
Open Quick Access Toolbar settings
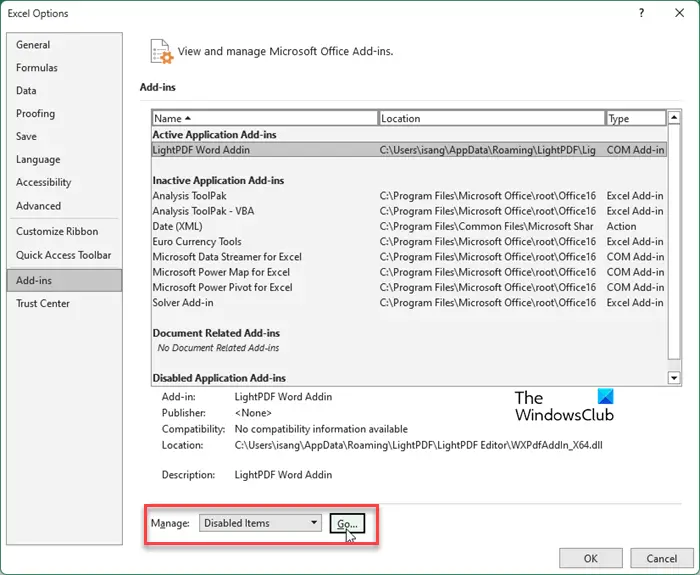pos(64,255)
